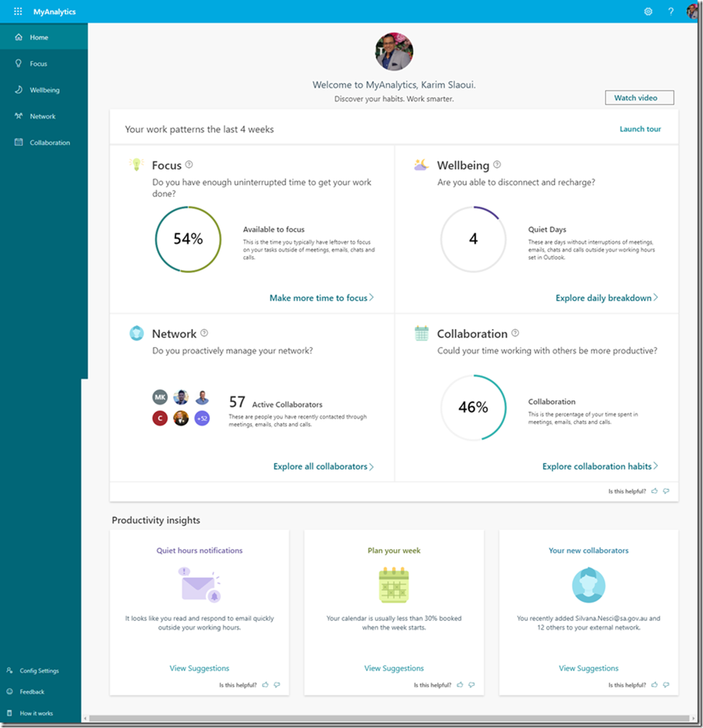703x728 pixels.
Task: Click the help question mark icon
Action: point(671,12)
